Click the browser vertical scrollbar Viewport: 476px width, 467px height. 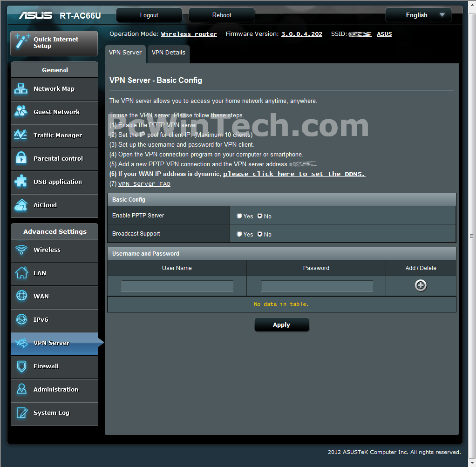tap(472, 236)
